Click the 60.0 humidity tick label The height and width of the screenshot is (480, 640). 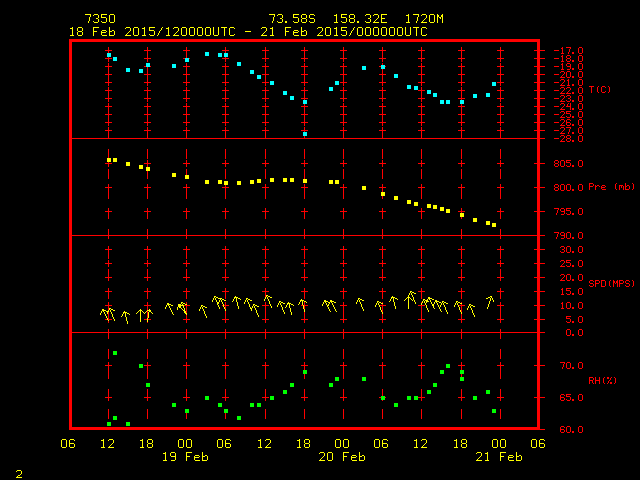571,430
